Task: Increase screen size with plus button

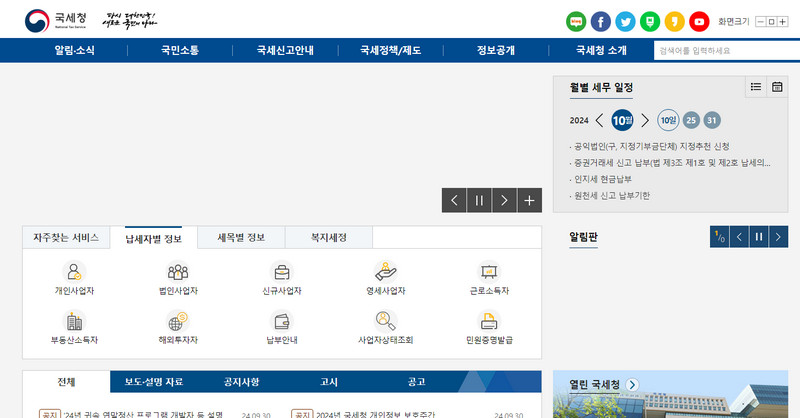Action: pyautogui.click(x=782, y=21)
